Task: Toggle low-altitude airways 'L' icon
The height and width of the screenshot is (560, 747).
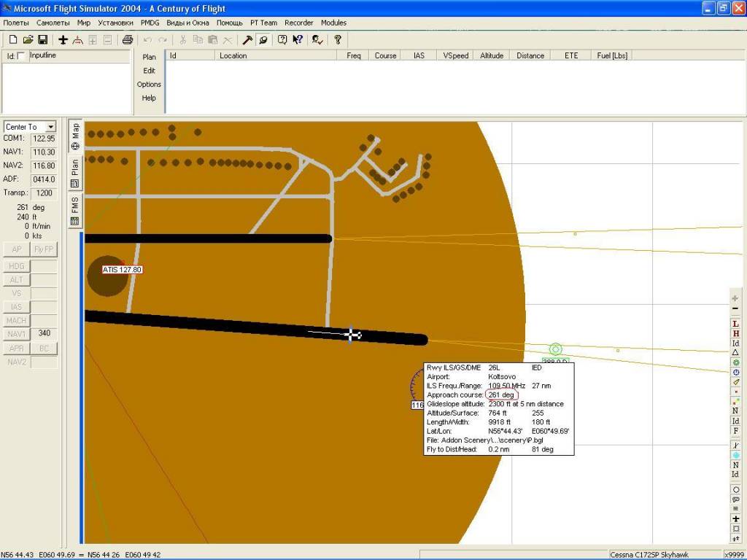Action: pos(735,324)
